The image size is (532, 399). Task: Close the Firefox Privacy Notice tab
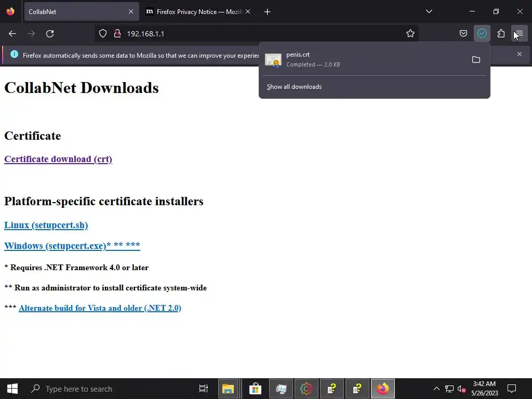[248, 11]
